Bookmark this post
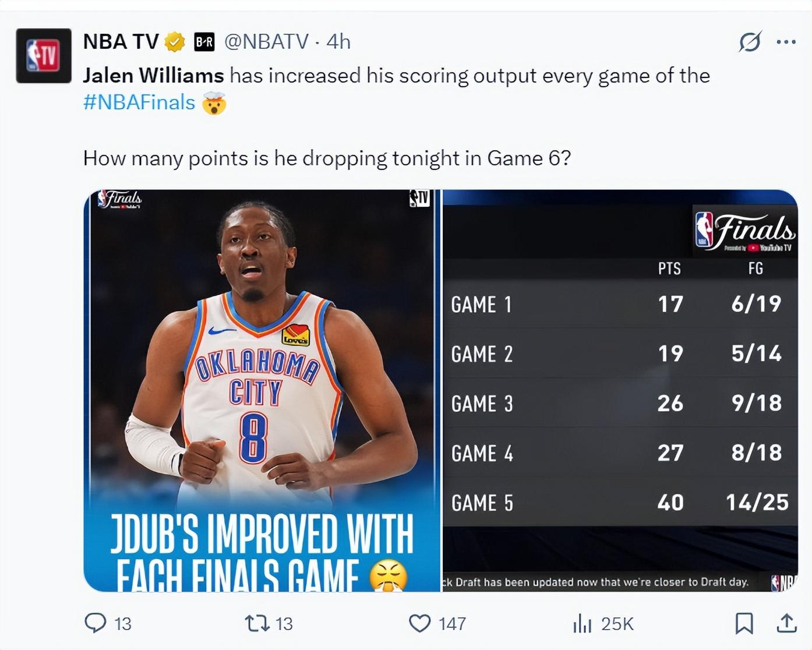 tap(744, 623)
